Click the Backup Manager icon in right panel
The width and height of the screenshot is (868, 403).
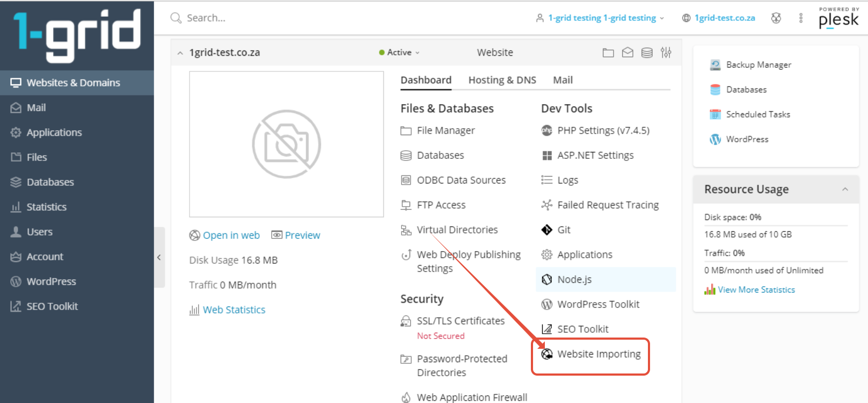click(x=715, y=65)
